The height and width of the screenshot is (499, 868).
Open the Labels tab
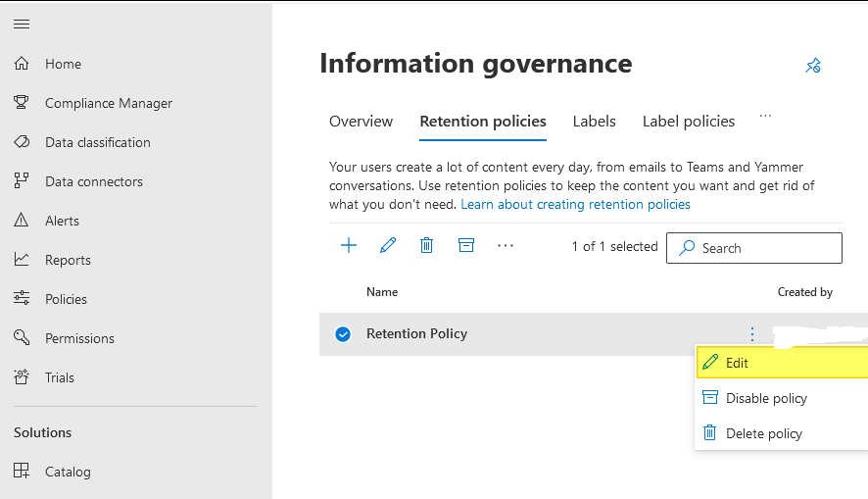click(594, 122)
